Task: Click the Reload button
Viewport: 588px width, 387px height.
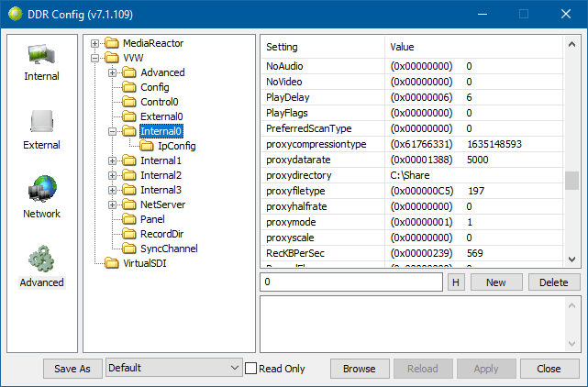Action: click(x=423, y=369)
